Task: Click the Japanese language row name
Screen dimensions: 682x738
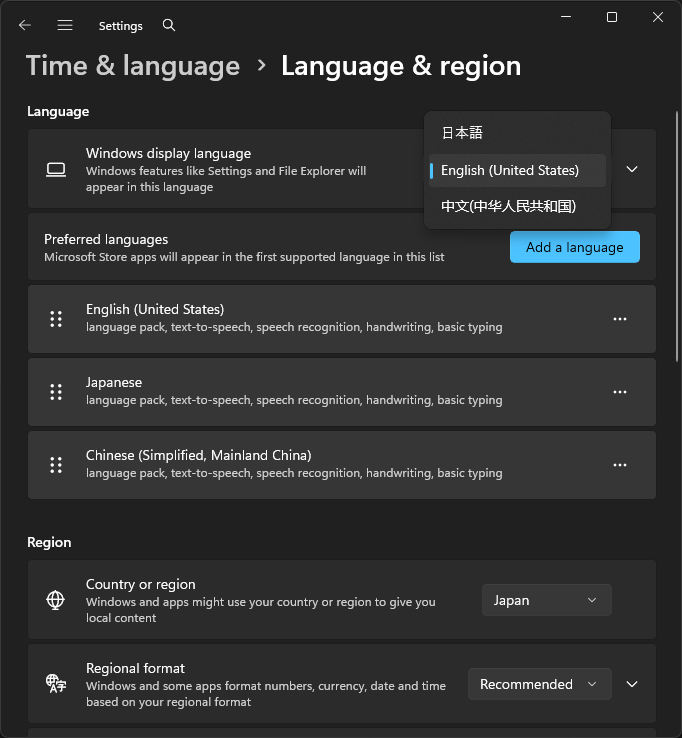Action: click(x=113, y=382)
